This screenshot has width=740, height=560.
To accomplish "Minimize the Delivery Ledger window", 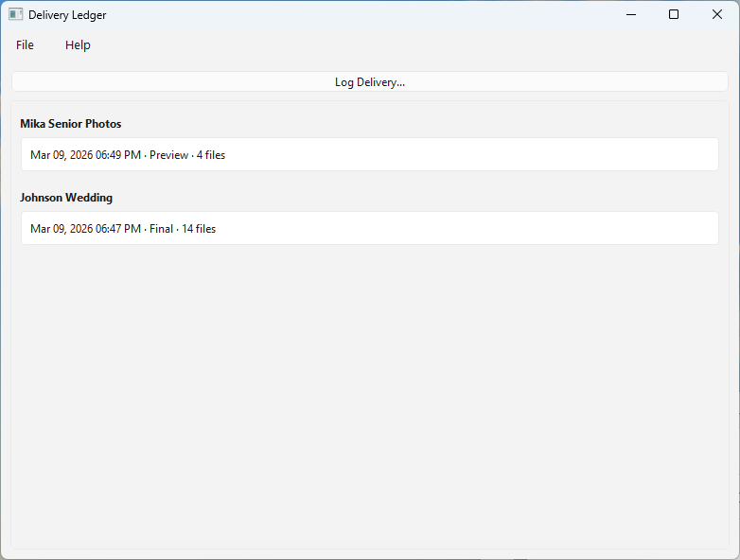I will (x=631, y=14).
